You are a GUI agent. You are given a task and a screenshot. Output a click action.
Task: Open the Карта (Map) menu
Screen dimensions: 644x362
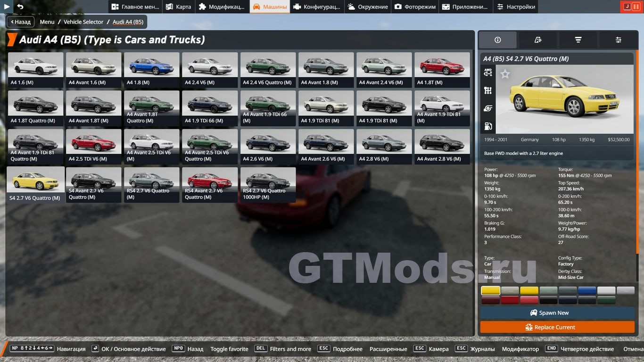point(179,7)
